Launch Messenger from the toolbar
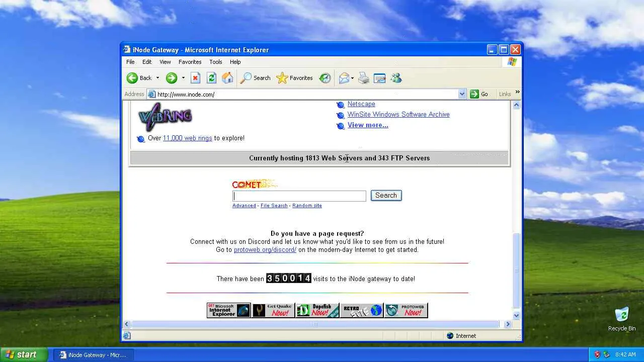This screenshot has height=362, width=644. click(x=396, y=78)
